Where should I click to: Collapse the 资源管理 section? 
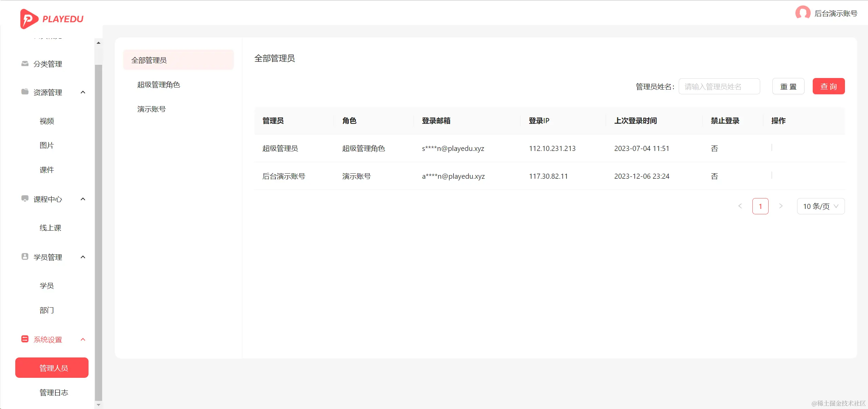(x=83, y=92)
